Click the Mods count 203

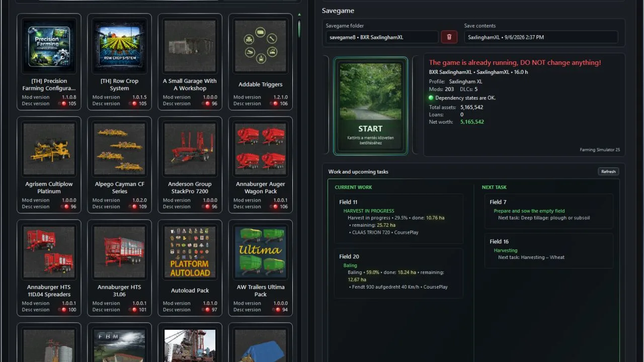(449, 89)
